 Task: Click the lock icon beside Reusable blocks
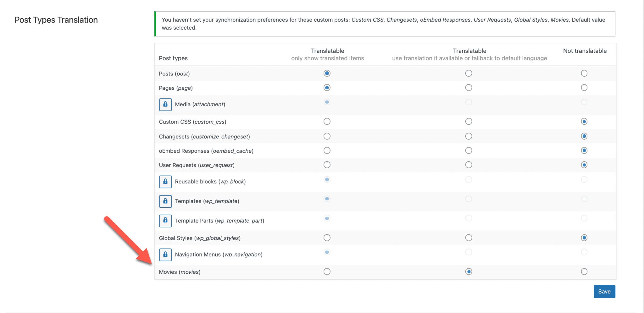click(165, 182)
